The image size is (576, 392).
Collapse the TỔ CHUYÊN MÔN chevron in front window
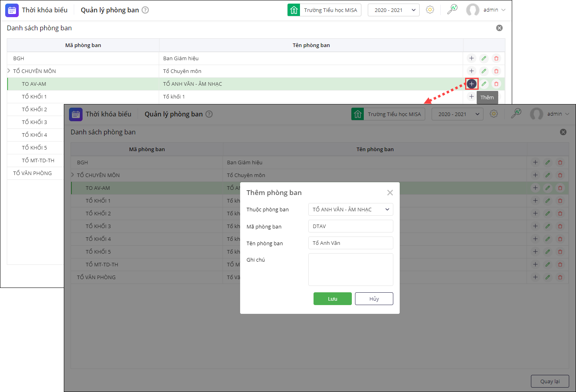coord(73,175)
